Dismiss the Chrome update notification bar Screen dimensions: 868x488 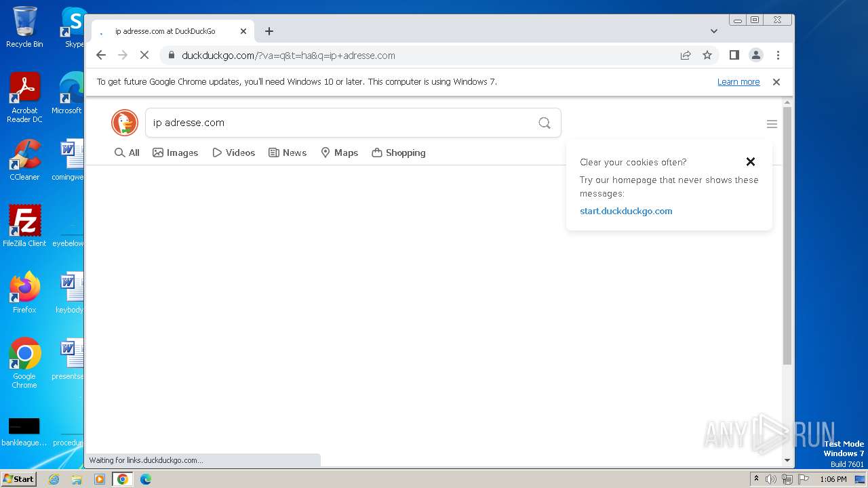pyautogui.click(x=776, y=82)
